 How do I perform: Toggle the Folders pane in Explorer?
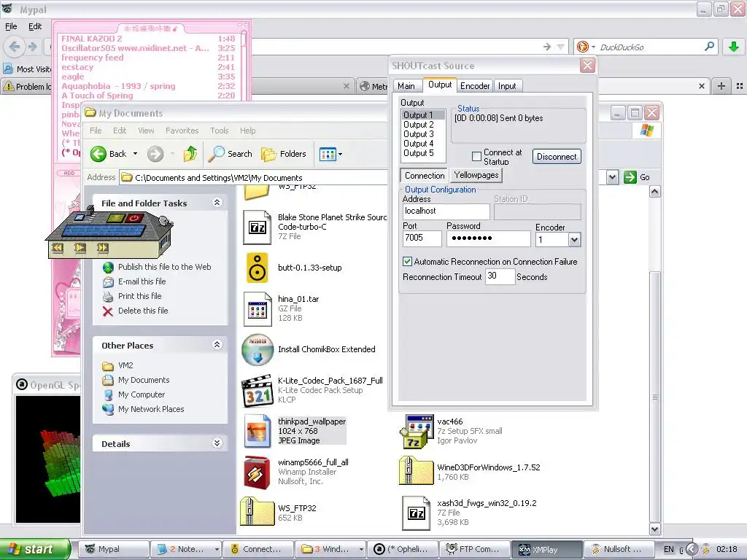tap(284, 154)
